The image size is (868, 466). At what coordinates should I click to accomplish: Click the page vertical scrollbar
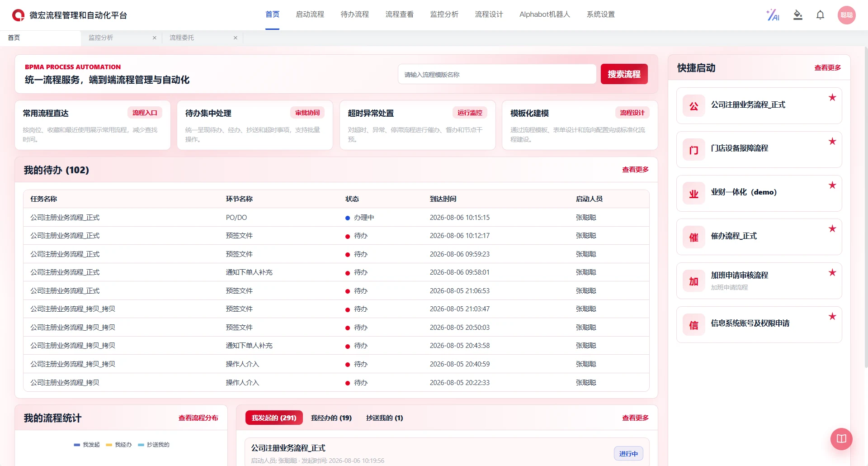click(x=865, y=208)
